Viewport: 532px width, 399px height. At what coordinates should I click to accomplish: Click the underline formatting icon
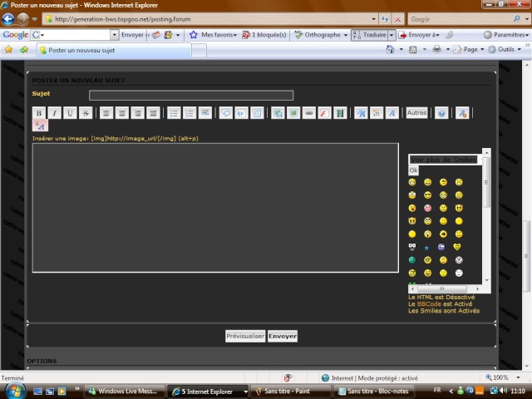point(70,112)
